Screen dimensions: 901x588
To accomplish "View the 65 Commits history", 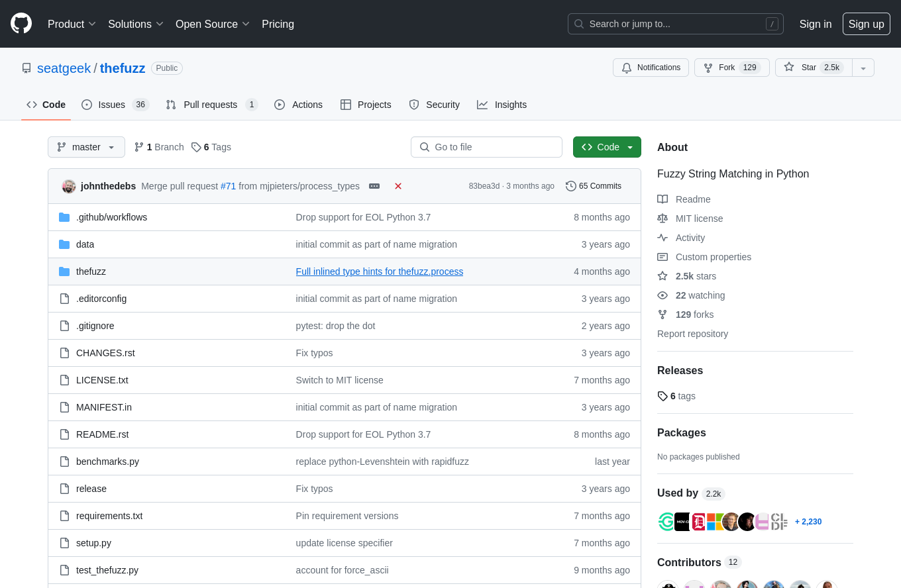I will pyautogui.click(x=594, y=186).
